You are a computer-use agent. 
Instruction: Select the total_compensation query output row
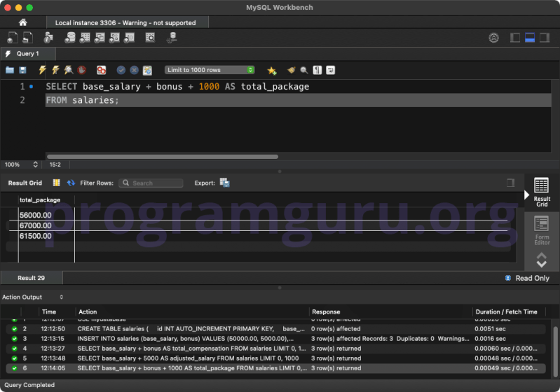point(275,348)
